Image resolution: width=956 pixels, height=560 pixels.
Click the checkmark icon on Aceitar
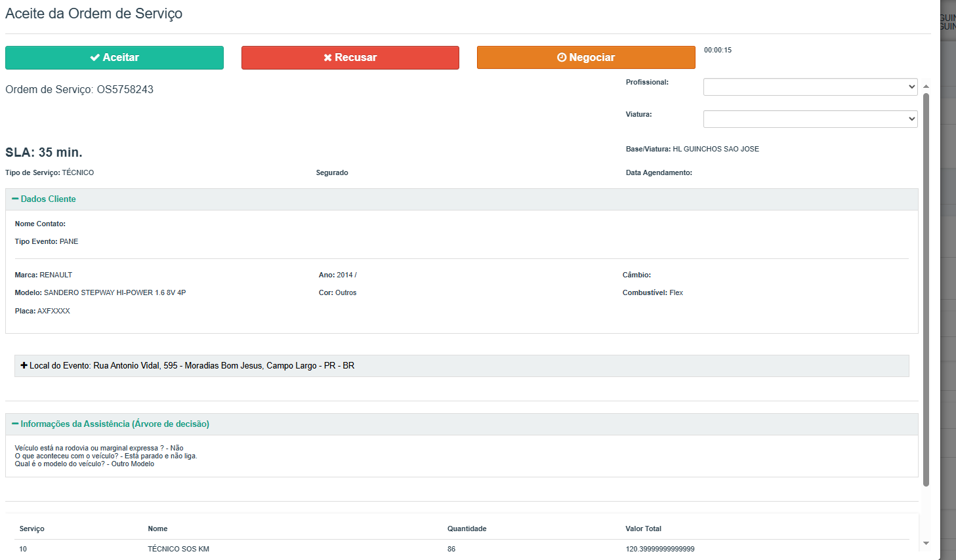coord(94,58)
